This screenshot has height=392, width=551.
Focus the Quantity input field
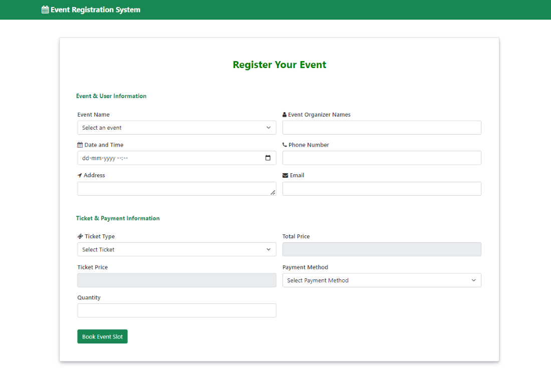(x=176, y=310)
